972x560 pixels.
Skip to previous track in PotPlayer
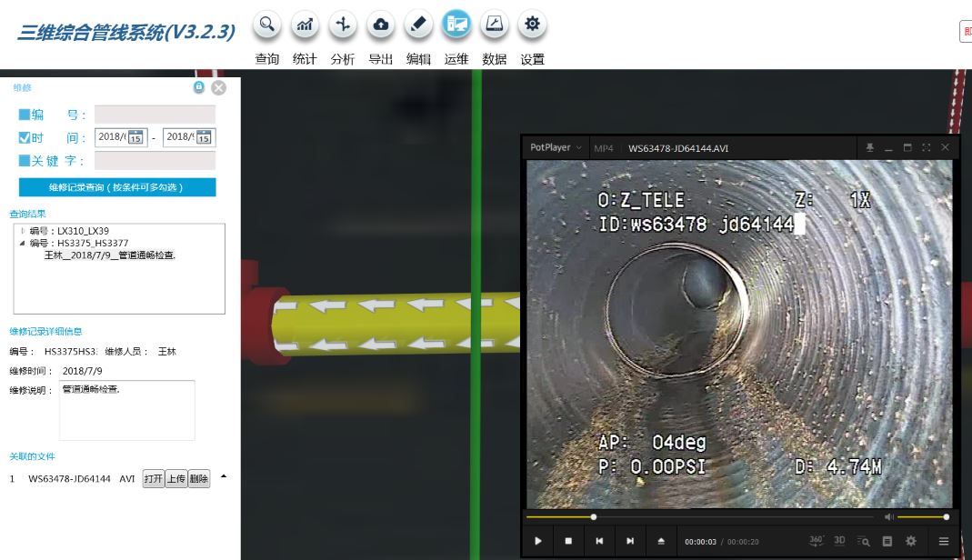coord(599,541)
